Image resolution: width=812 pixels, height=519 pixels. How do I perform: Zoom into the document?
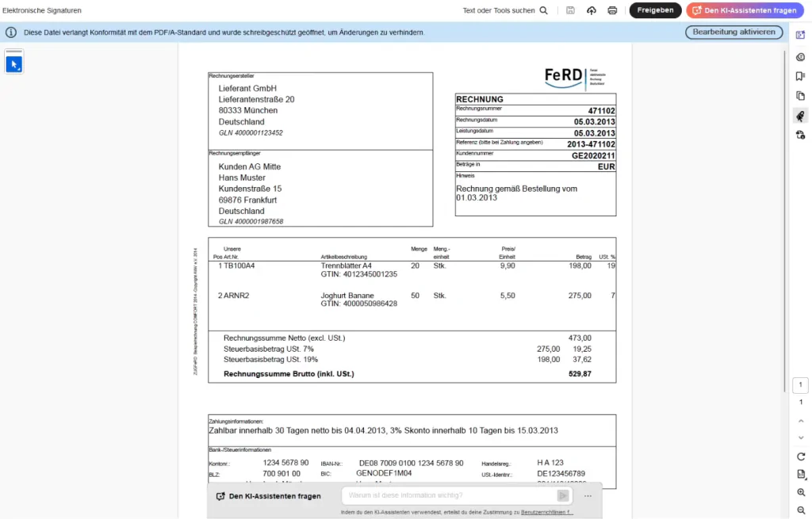[799, 492]
